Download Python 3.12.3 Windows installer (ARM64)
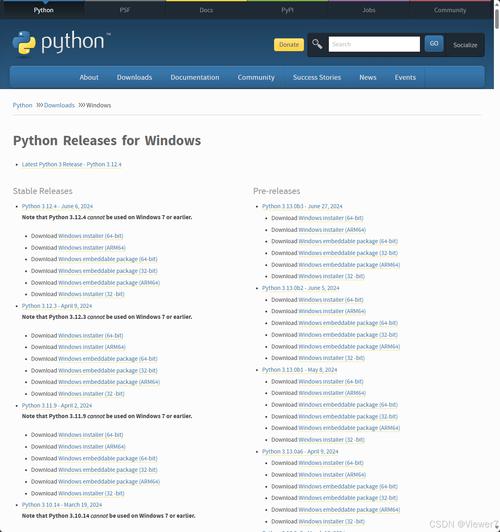 tap(92, 347)
